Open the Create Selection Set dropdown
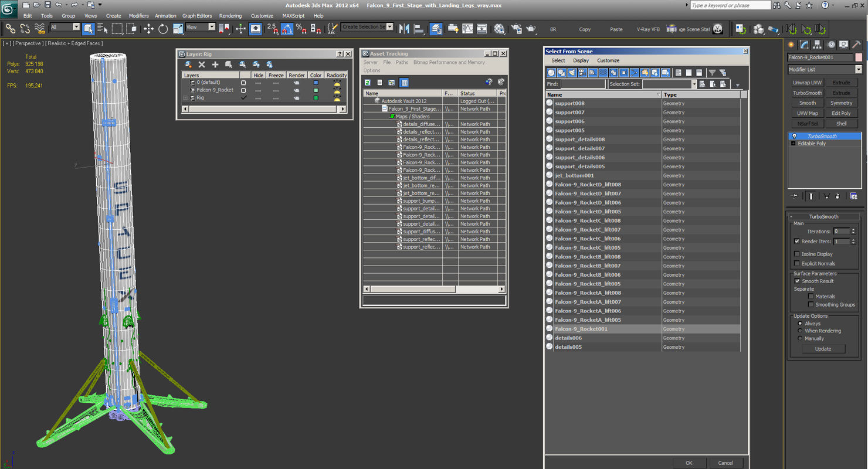868x469 pixels. point(389,27)
